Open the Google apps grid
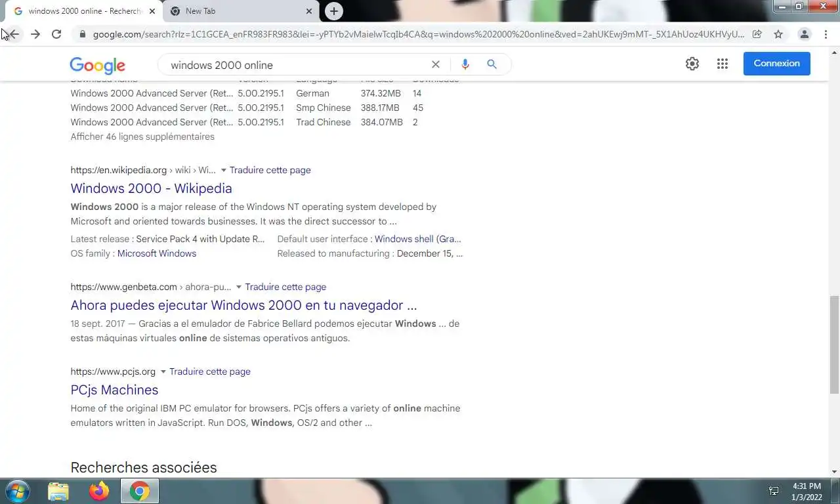840x504 pixels. coord(723,64)
